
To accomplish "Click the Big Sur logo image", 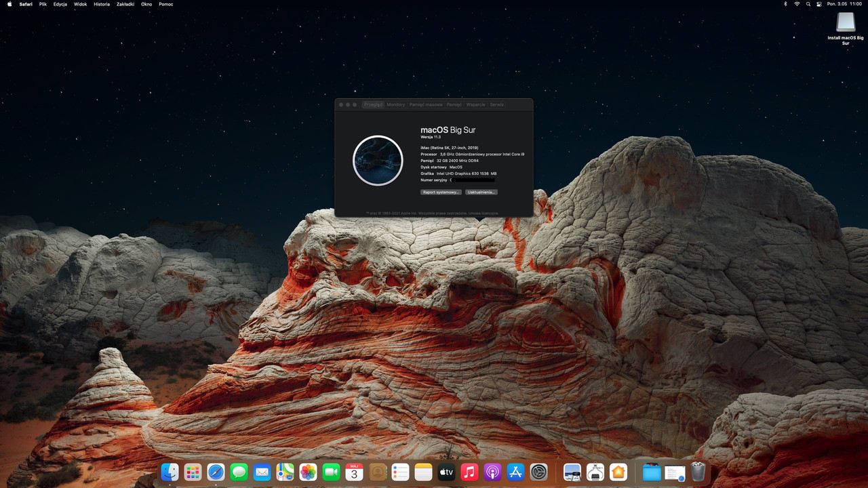I will coord(378,161).
